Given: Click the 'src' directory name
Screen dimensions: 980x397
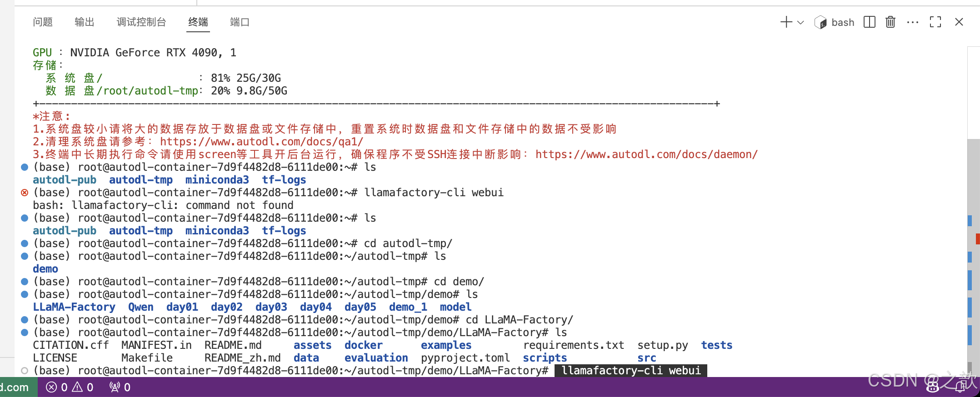Looking at the screenshot, I should point(647,358).
